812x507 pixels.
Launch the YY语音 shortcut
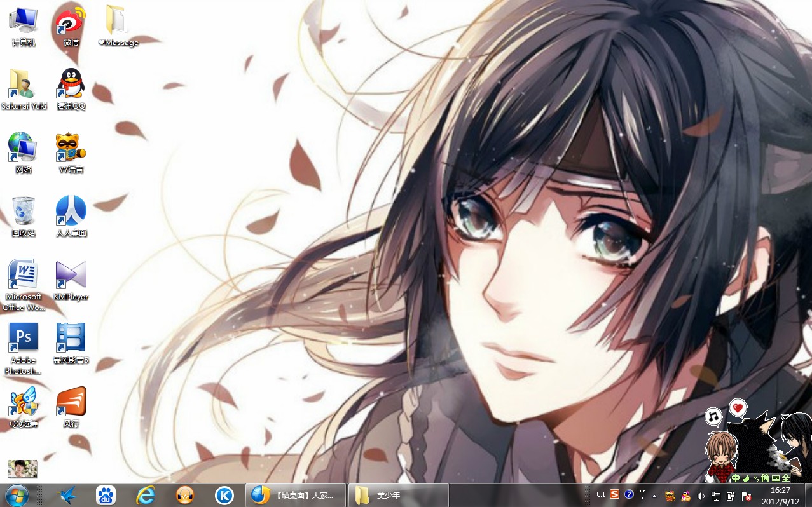[x=71, y=153]
